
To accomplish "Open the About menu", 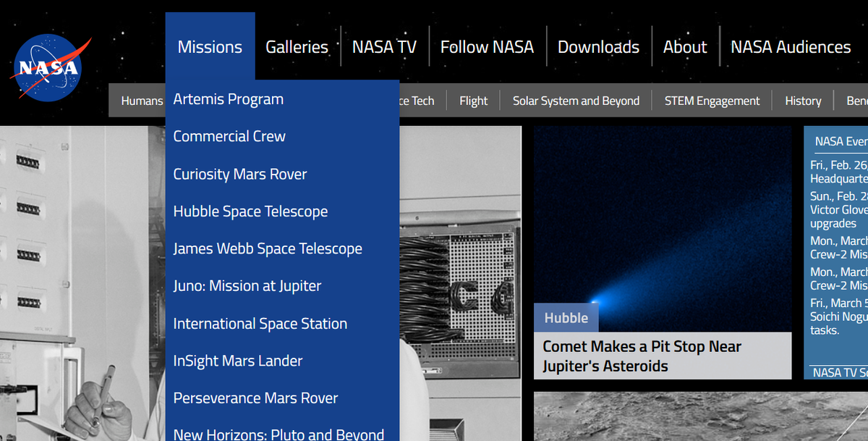I will [x=685, y=47].
